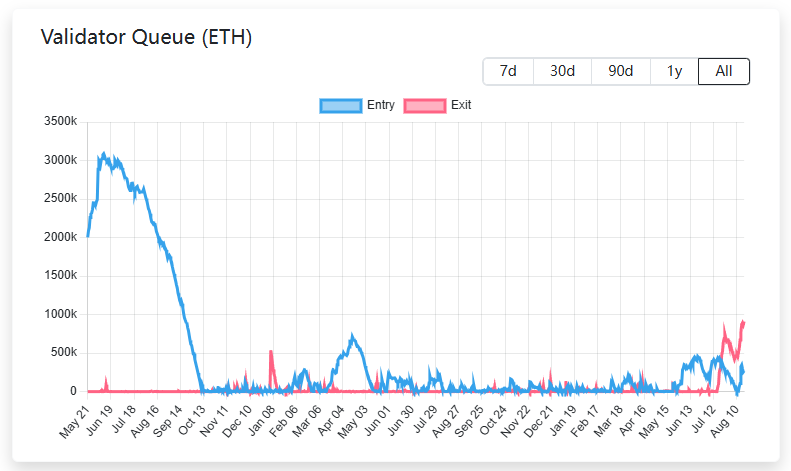Show the 90d time range
Image resolution: width=791 pixels, height=471 pixels.
click(620, 71)
